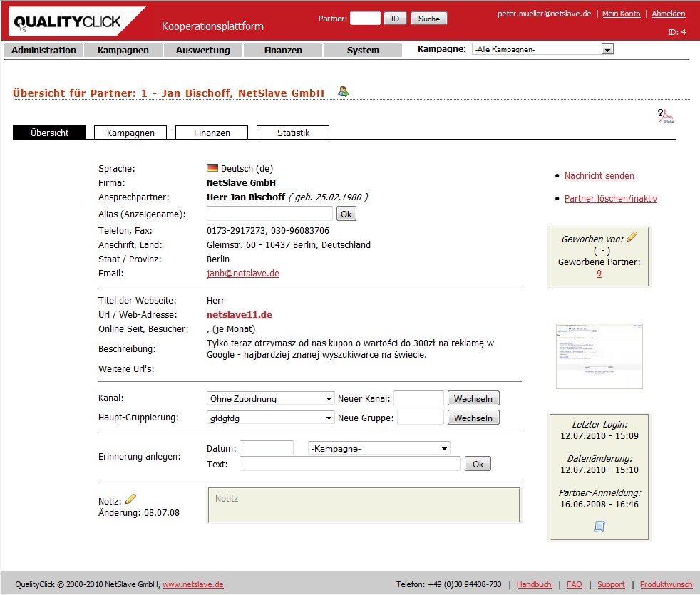Screen dimensions: 700x595
Task: Click the phone numbers text '0173-2917273, 030-96083706'
Action: pyautogui.click(x=268, y=231)
